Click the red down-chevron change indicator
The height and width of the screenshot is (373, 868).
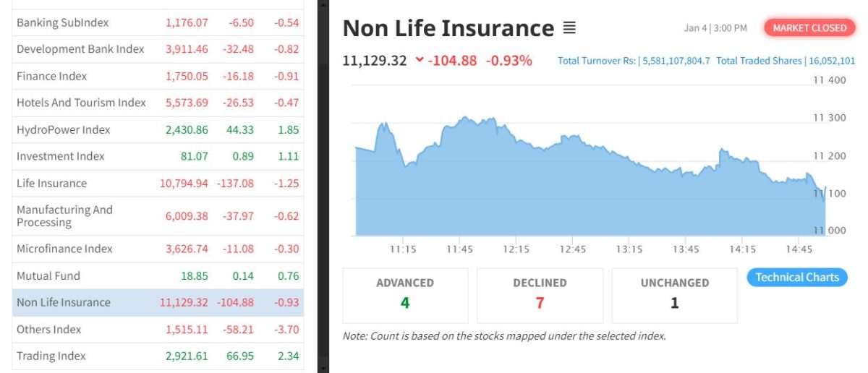(420, 61)
